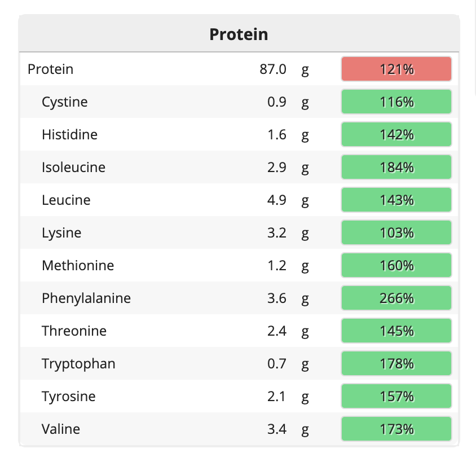Click the Leucine nutrient label
The width and height of the screenshot is (476, 466).
click(66, 200)
